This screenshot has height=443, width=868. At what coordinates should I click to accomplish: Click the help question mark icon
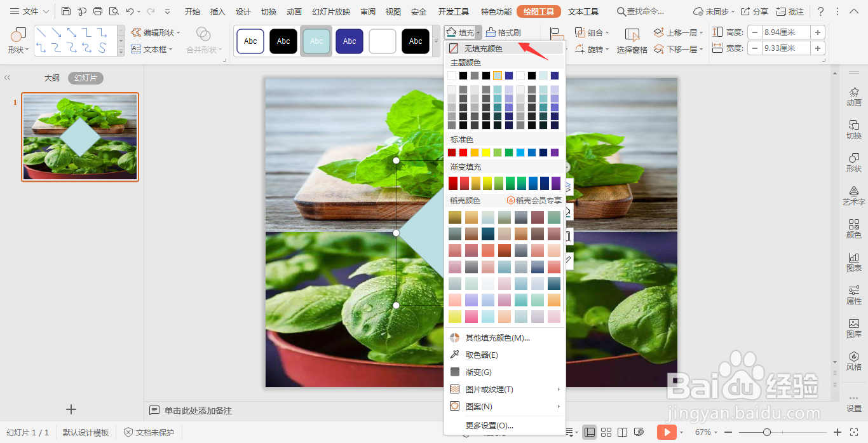pos(820,11)
